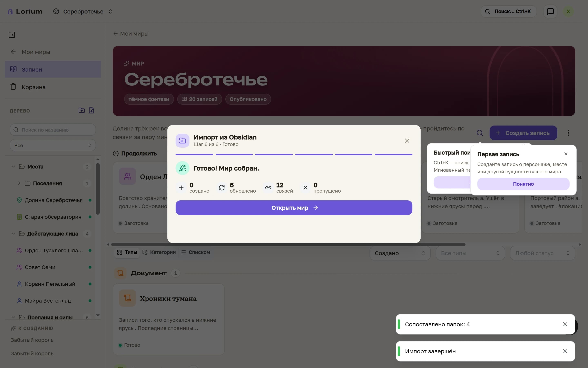Click the new folder icon in tree header
The width and height of the screenshot is (588, 368).
[82, 110]
